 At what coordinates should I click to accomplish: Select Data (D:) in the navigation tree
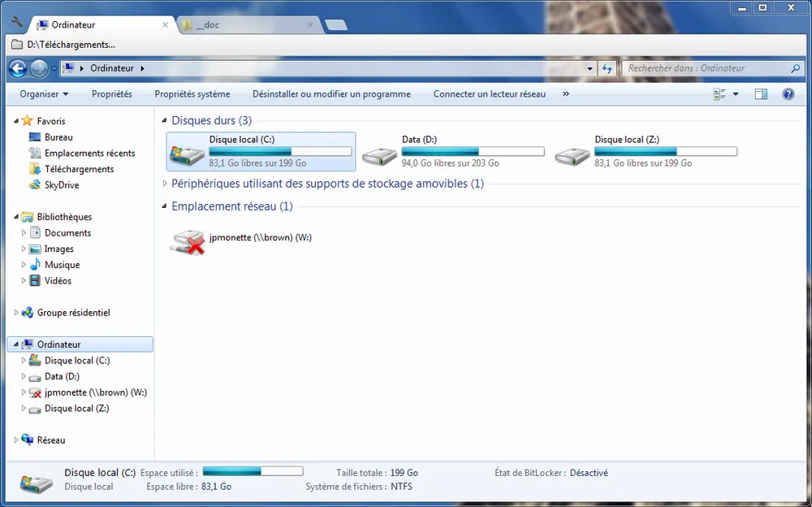coord(62,376)
